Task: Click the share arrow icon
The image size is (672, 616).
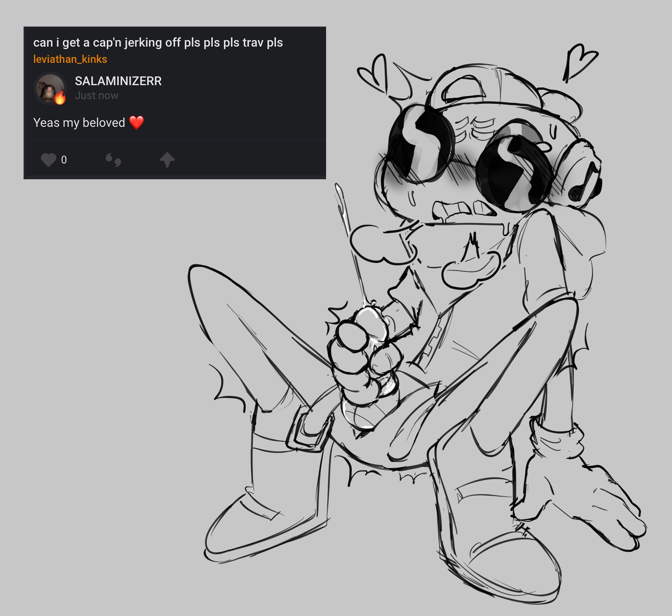Action: coord(167,160)
